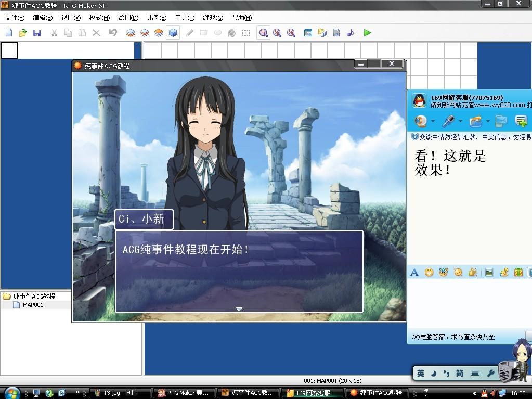Switch to map Layer 1 editing
The height and width of the screenshot is (399, 532).
tap(131, 33)
